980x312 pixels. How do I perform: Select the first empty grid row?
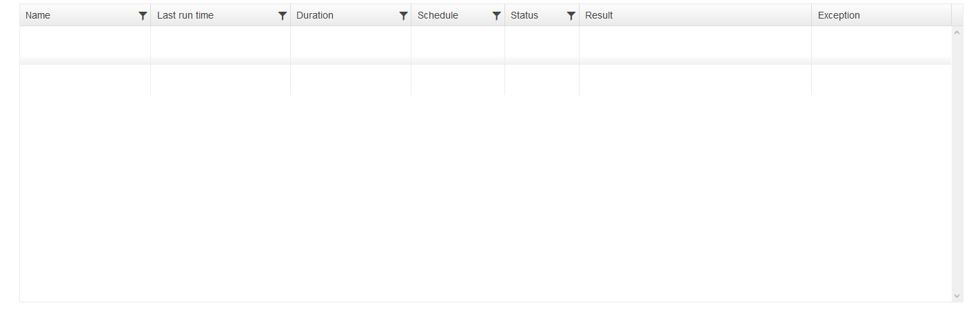point(85,45)
